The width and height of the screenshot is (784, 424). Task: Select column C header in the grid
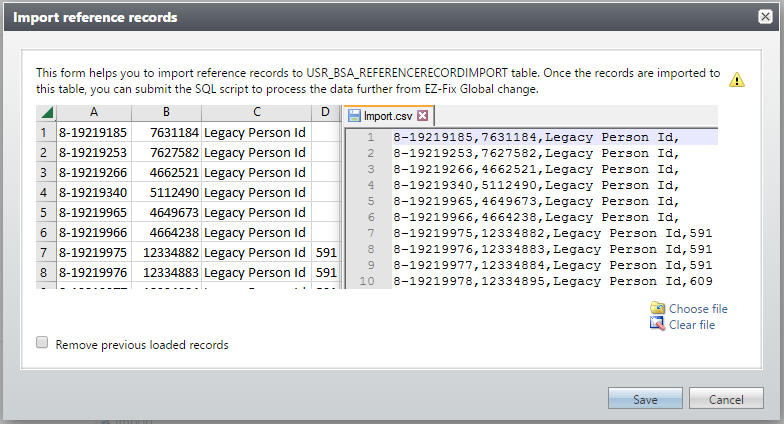256,113
